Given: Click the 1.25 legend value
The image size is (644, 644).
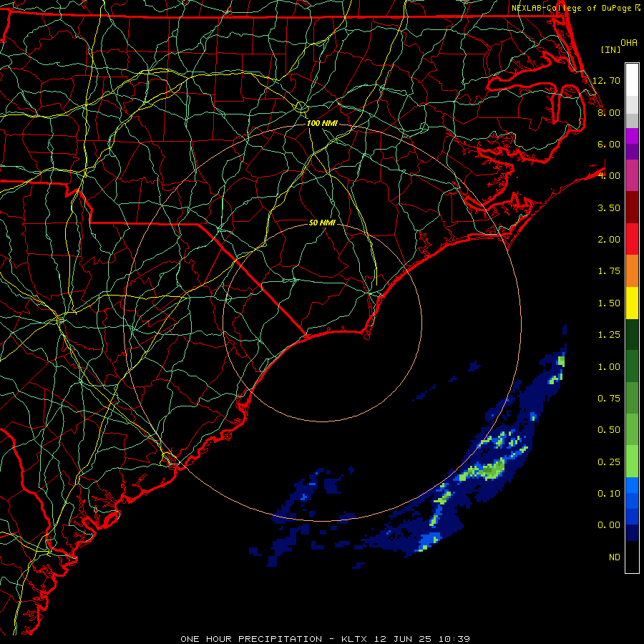Looking at the screenshot, I should point(609,335).
